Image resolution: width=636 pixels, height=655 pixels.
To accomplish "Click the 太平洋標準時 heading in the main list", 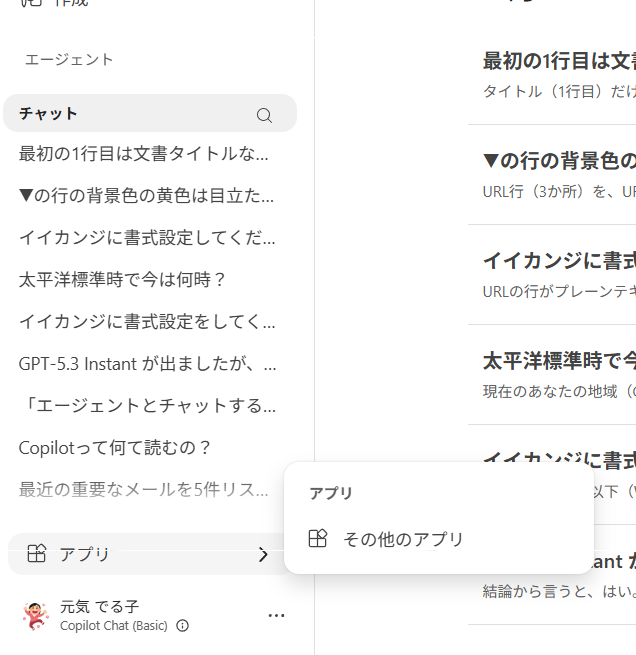I will 558,360.
